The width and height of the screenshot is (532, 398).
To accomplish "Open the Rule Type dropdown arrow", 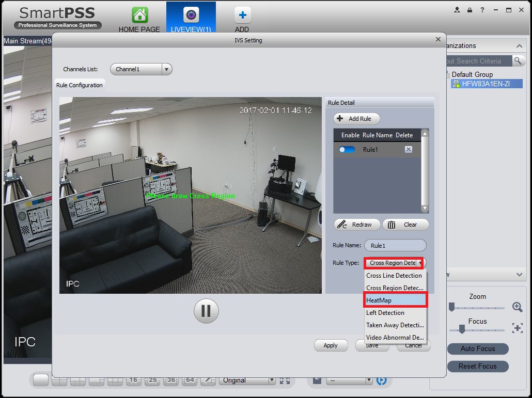I will (420, 263).
